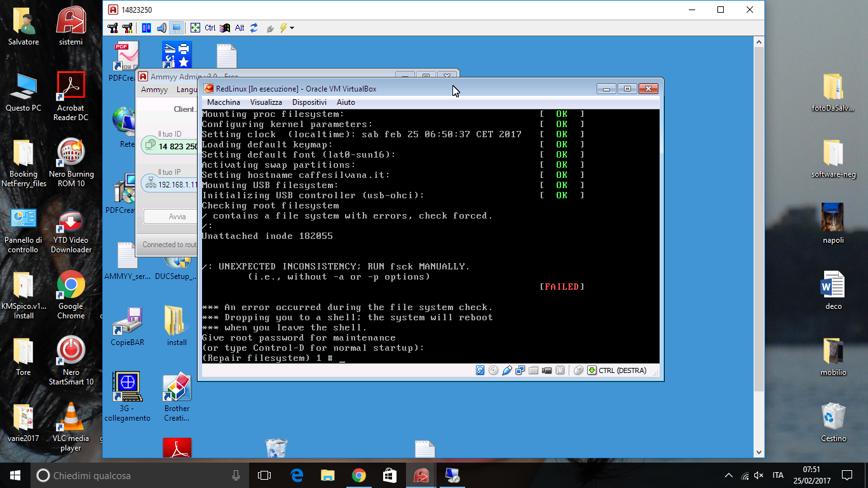Viewport: 868px width, 488px height.
Task: Open the YTD Video Downloader desktop icon
Action: (71, 230)
